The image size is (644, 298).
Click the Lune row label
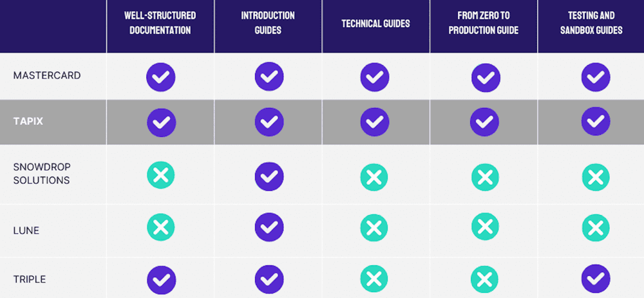click(26, 230)
